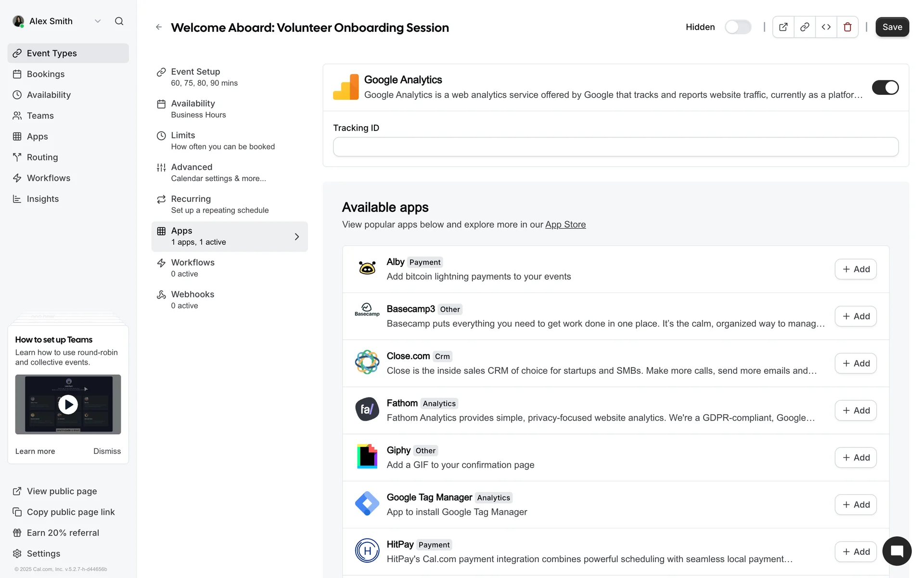The image size is (924, 578).
Task: Click the embed code brackets icon
Action: (826, 27)
